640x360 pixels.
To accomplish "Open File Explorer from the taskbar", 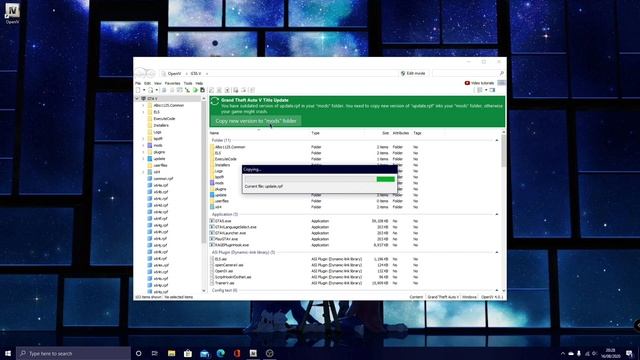I will click(171, 353).
